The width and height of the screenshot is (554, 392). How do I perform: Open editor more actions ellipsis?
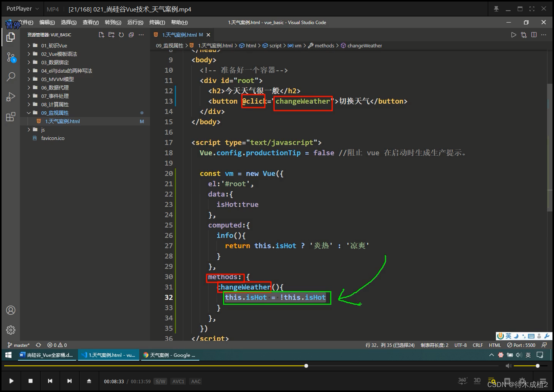[544, 35]
